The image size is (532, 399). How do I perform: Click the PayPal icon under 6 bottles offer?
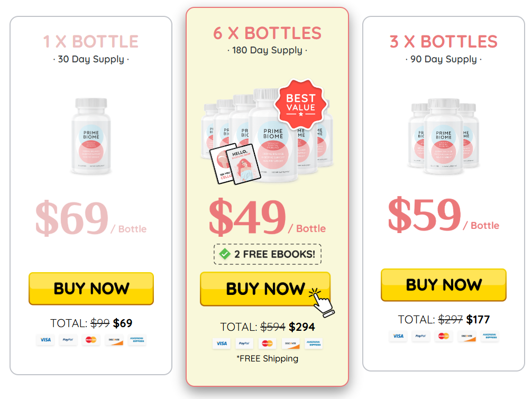pyautogui.click(x=244, y=344)
